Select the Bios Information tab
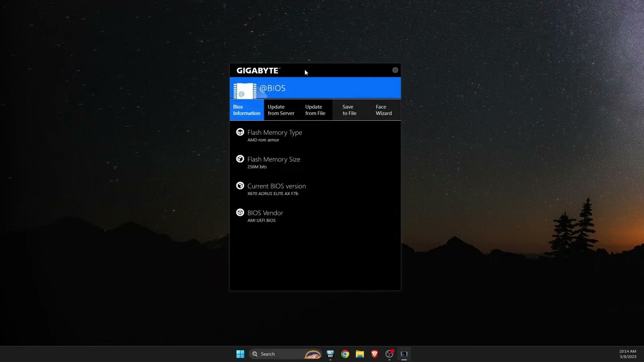The width and height of the screenshot is (644, 362). coord(247,110)
